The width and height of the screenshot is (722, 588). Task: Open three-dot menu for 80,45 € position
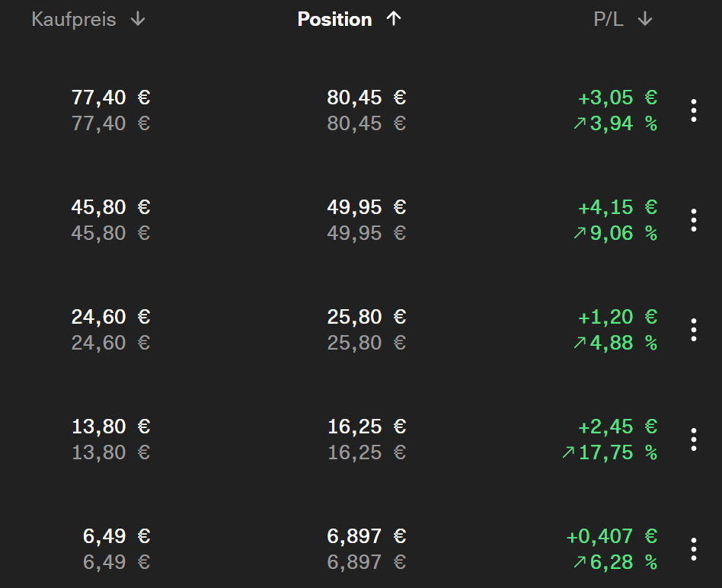693,110
